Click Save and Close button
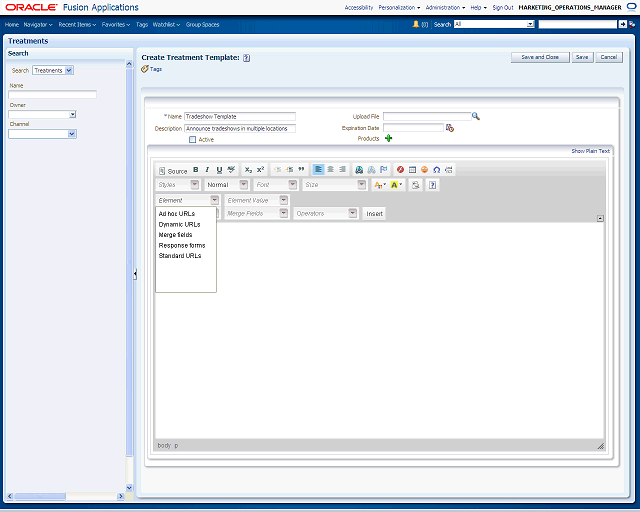The image size is (640, 512). coord(540,57)
